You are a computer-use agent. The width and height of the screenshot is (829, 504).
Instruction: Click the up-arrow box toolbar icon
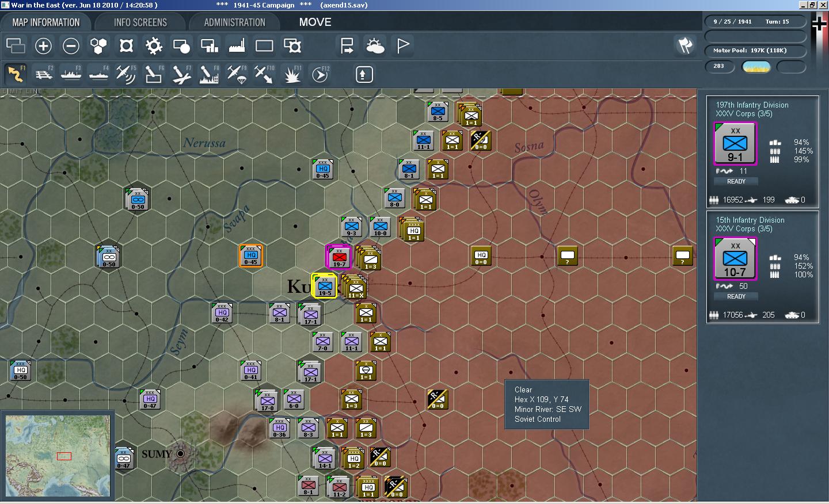[364, 74]
